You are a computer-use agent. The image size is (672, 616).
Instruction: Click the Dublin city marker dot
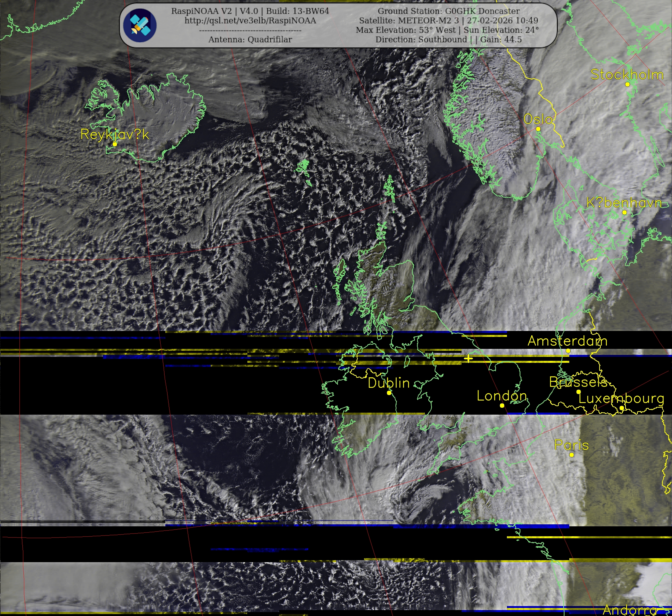coord(389,393)
